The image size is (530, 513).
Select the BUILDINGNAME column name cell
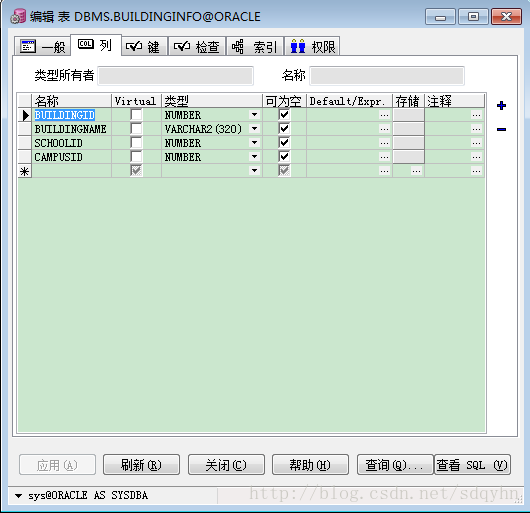click(x=71, y=129)
